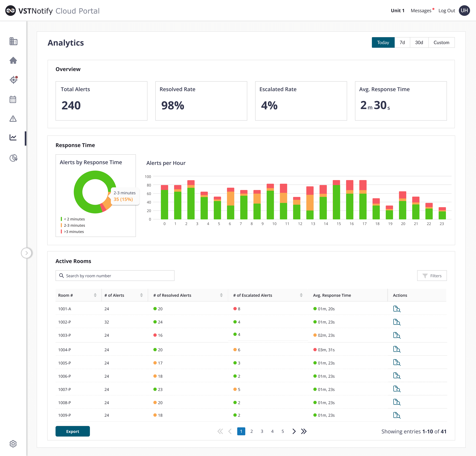Screen dimensions: 476x456
Task: Click the Export button
Action: coord(73,431)
